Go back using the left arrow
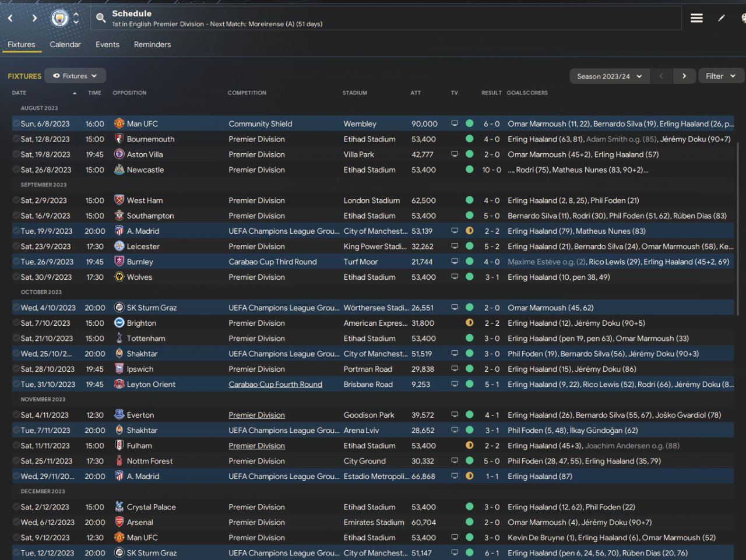The height and width of the screenshot is (560, 746). coord(10,18)
